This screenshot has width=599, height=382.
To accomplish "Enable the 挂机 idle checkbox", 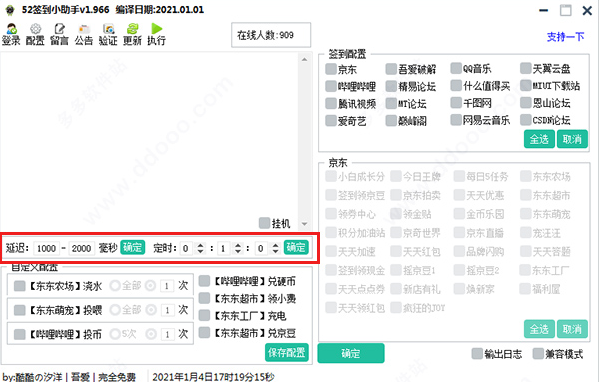I will (264, 223).
